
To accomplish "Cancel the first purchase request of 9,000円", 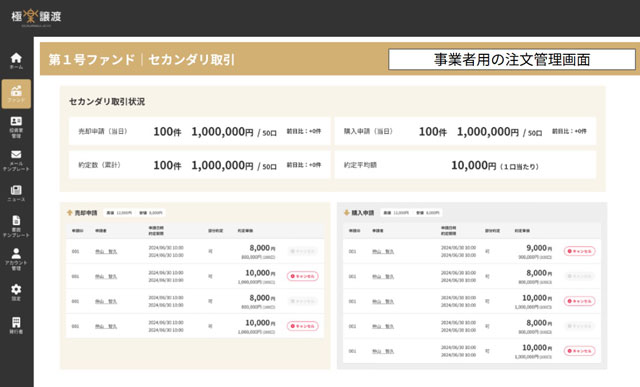I will pyautogui.click(x=580, y=251).
